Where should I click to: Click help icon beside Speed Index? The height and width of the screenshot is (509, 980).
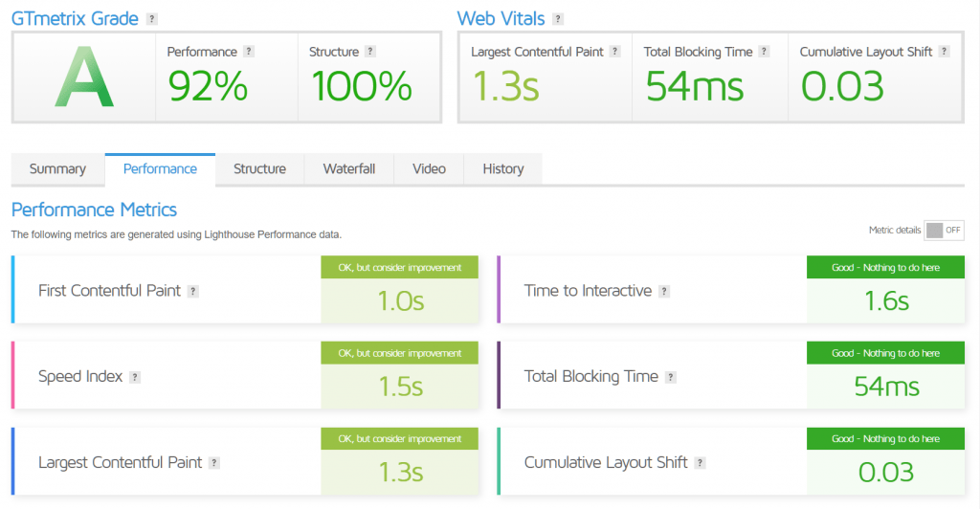pyautogui.click(x=135, y=377)
